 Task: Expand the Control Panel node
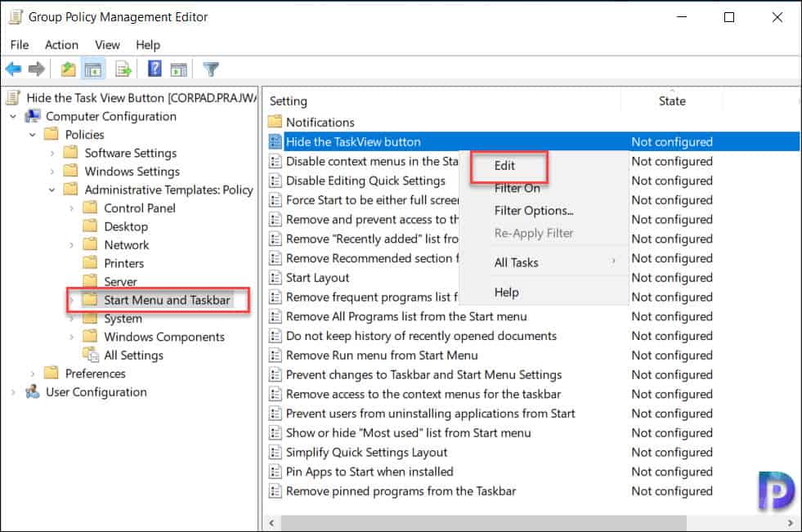72,208
